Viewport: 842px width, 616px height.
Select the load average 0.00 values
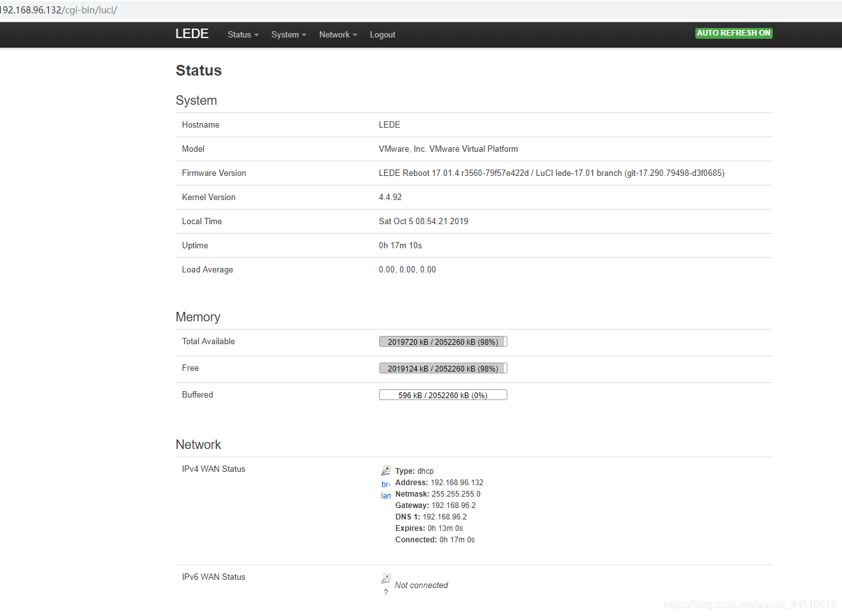(407, 270)
